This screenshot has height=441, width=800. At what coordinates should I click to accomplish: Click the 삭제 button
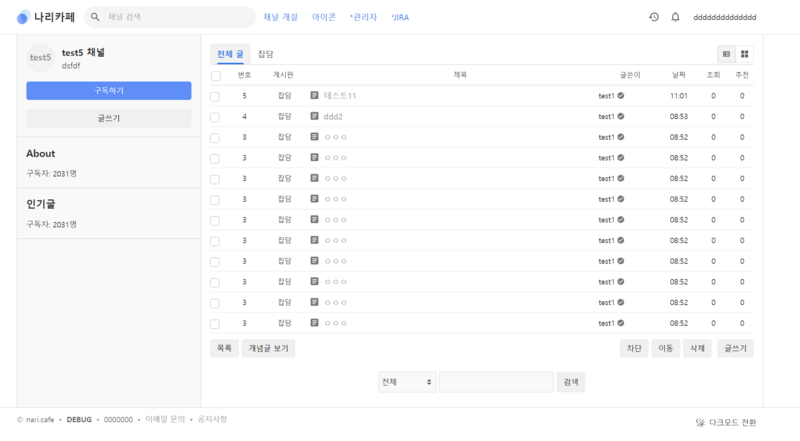tap(697, 348)
